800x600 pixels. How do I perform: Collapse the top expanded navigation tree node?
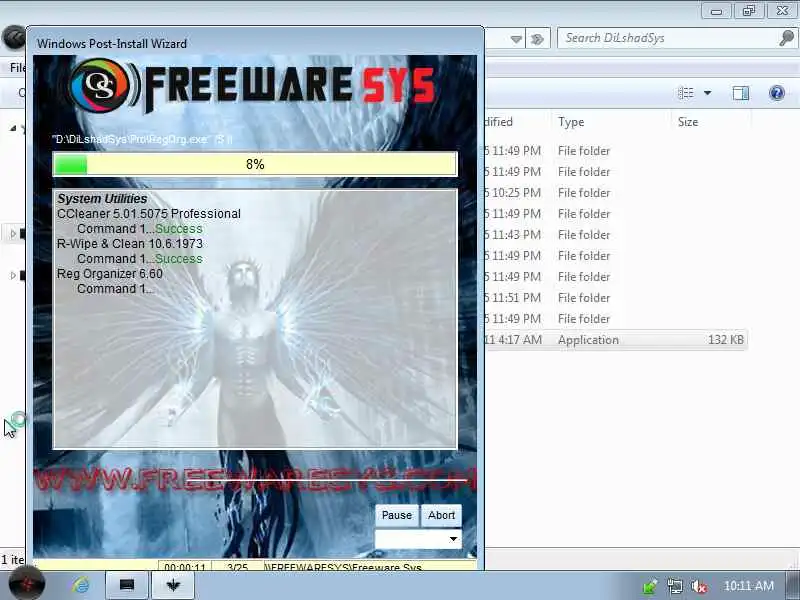pos(13,128)
